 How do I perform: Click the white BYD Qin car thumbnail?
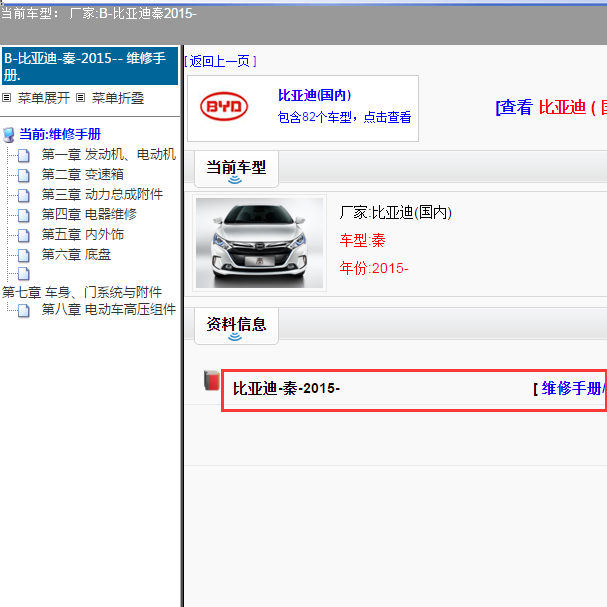pos(259,243)
